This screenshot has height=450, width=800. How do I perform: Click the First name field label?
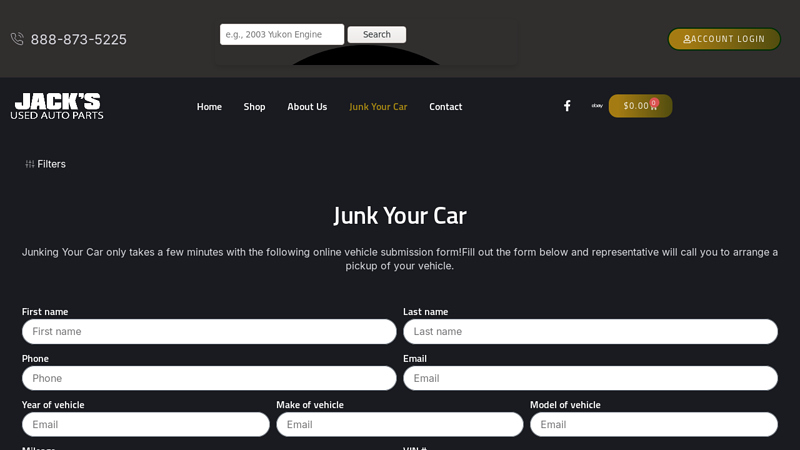(45, 312)
